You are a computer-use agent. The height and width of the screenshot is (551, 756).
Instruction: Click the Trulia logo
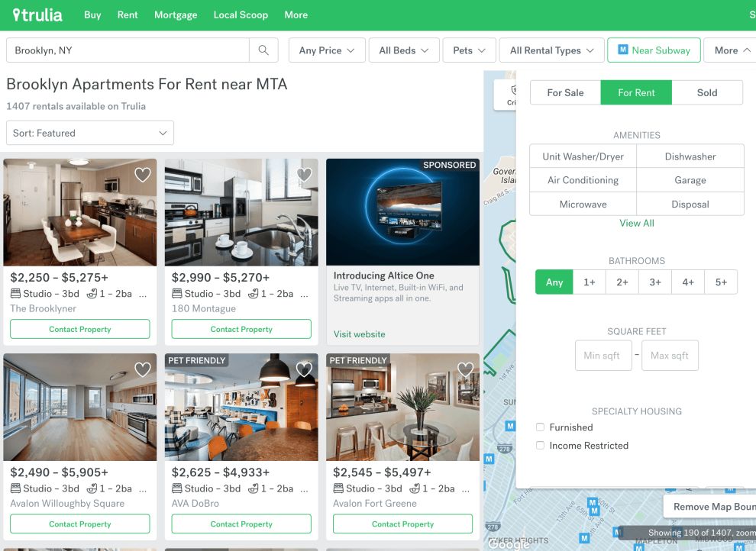pyautogui.click(x=37, y=15)
